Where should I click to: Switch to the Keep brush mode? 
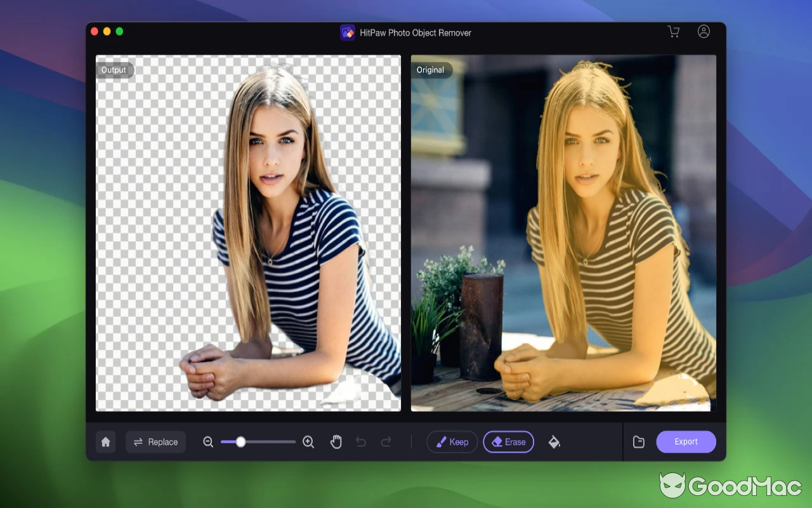click(x=452, y=441)
